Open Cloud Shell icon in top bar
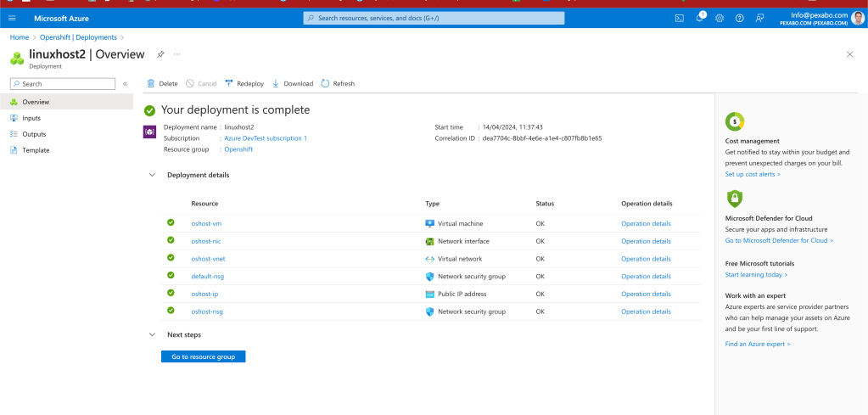 pyautogui.click(x=680, y=19)
